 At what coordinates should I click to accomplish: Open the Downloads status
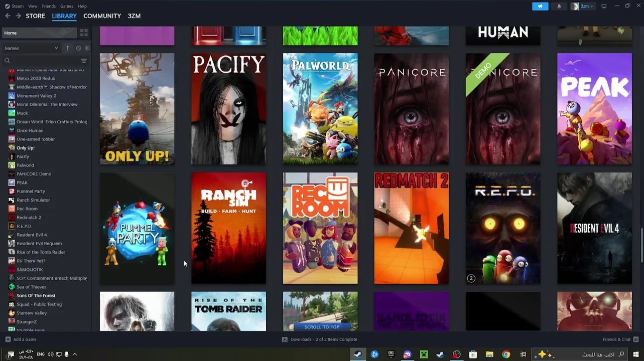click(x=320, y=339)
